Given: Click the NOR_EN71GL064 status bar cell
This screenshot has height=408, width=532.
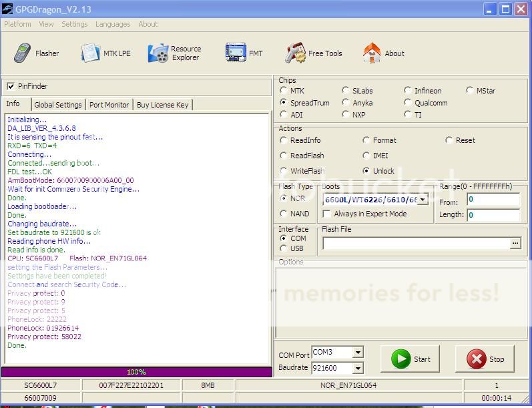Looking at the screenshot, I should point(349,385).
